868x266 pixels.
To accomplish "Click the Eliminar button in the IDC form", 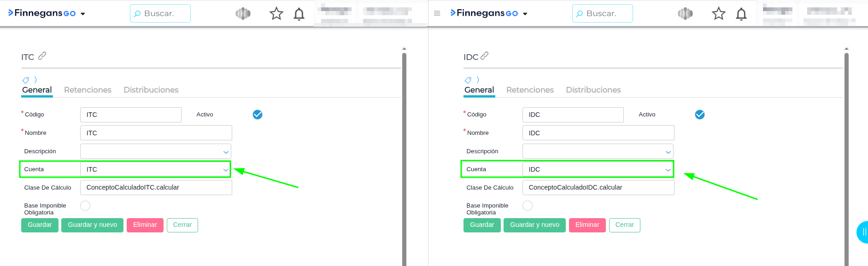I will (587, 225).
